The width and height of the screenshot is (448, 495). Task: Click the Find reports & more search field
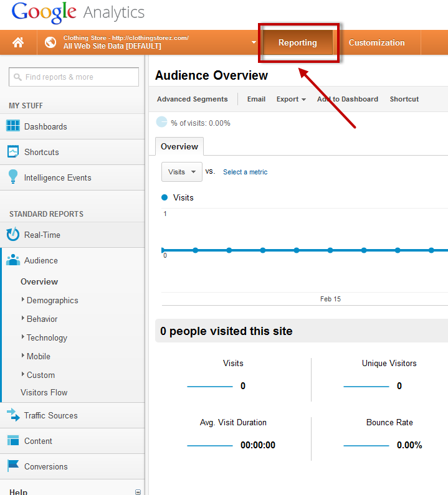[x=74, y=77]
